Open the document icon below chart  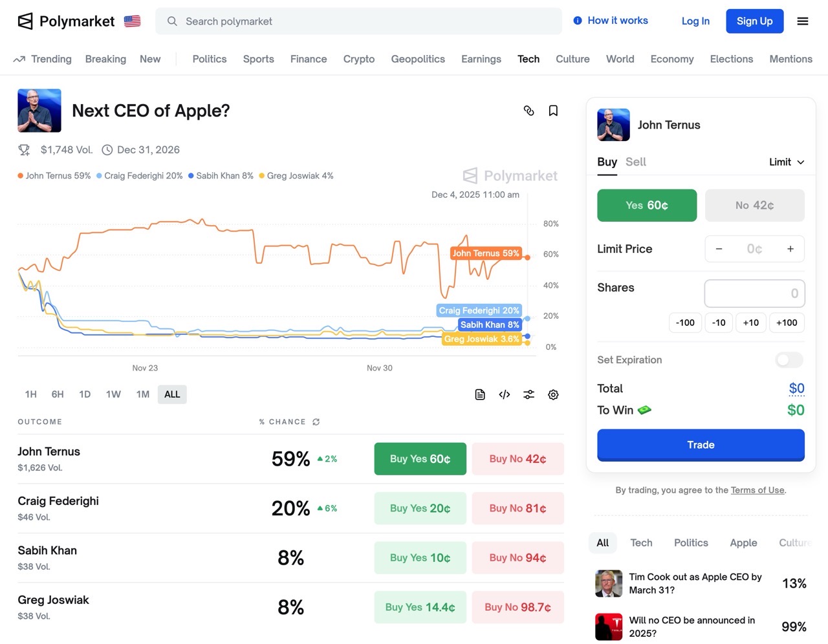480,394
